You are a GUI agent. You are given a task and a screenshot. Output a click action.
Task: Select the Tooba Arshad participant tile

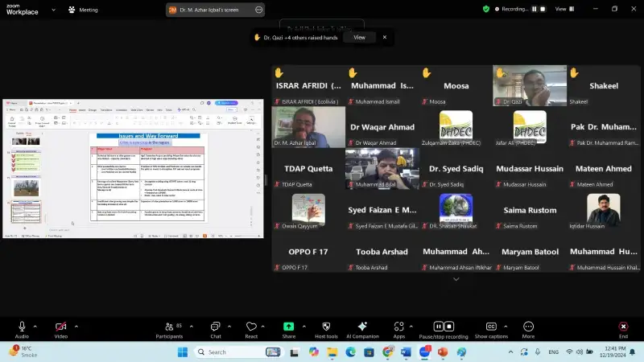coord(382,252)
